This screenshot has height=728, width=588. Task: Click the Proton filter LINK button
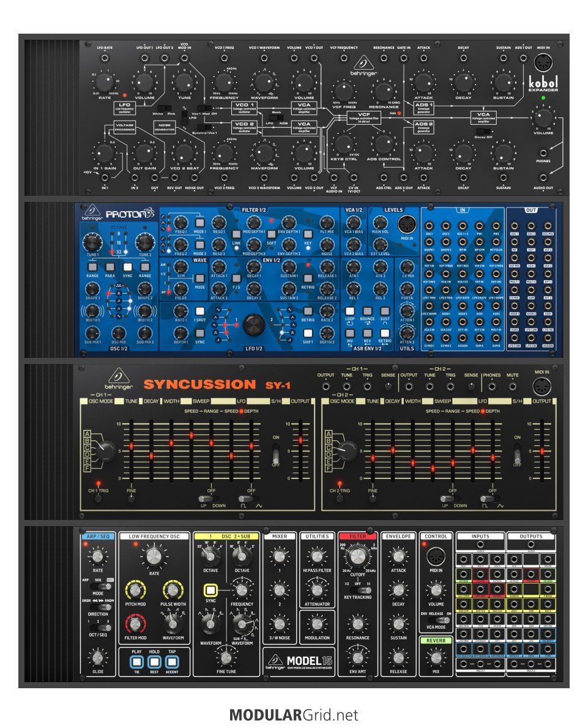point(236,234)
